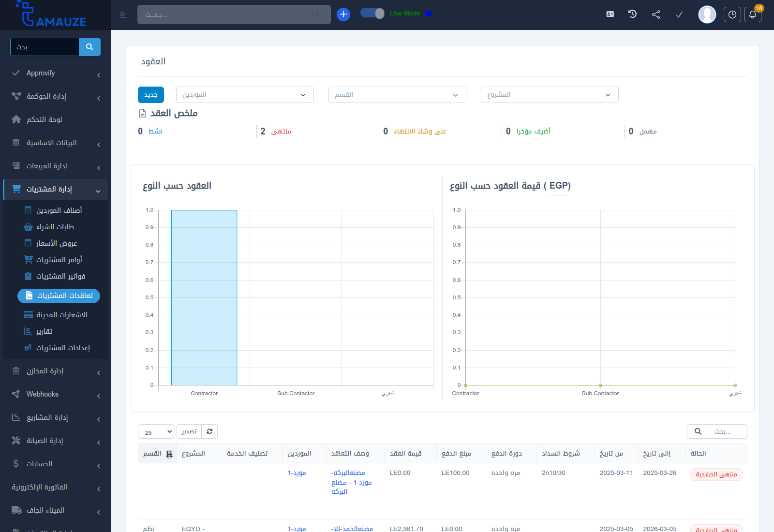Click the table refresh icon
The height and width of the screenshot is (532, 774).
pos(209,431)
